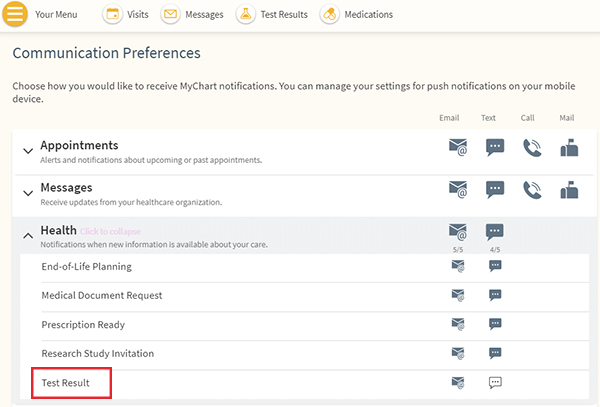Collapse the Health section chevron
Image resolution: width=600 pixels, height=407 pixels.
tap(28, 236)
